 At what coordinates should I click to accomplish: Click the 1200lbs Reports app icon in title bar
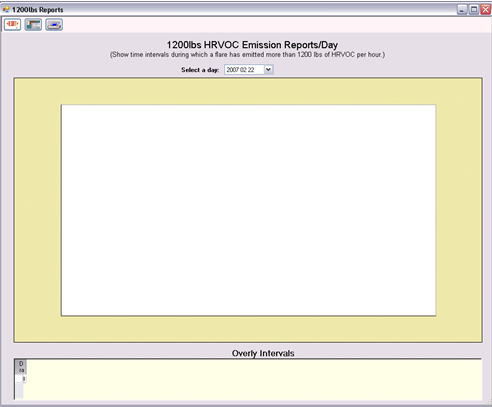click(x=6, y=9)
